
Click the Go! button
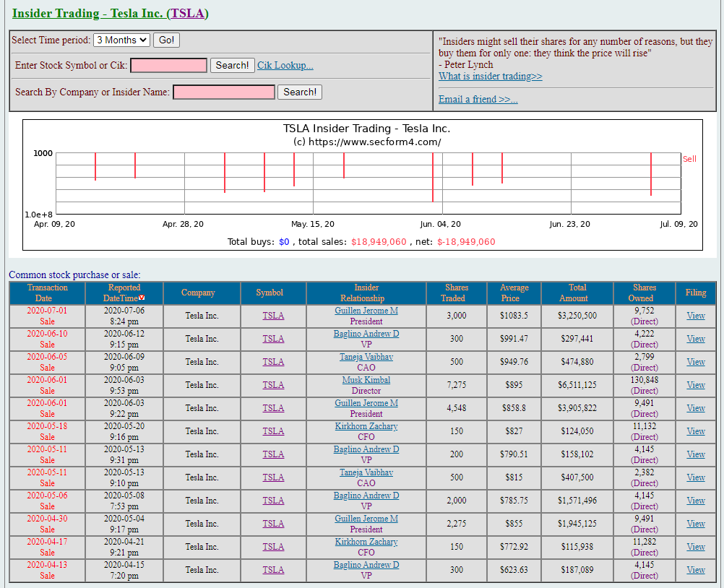166,40
